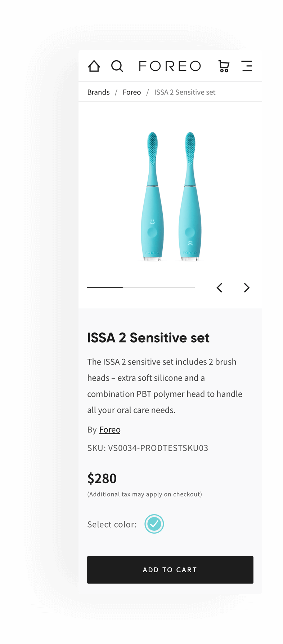
Task: Click the image carousel progress bar
Action: [x=141, y=287]
